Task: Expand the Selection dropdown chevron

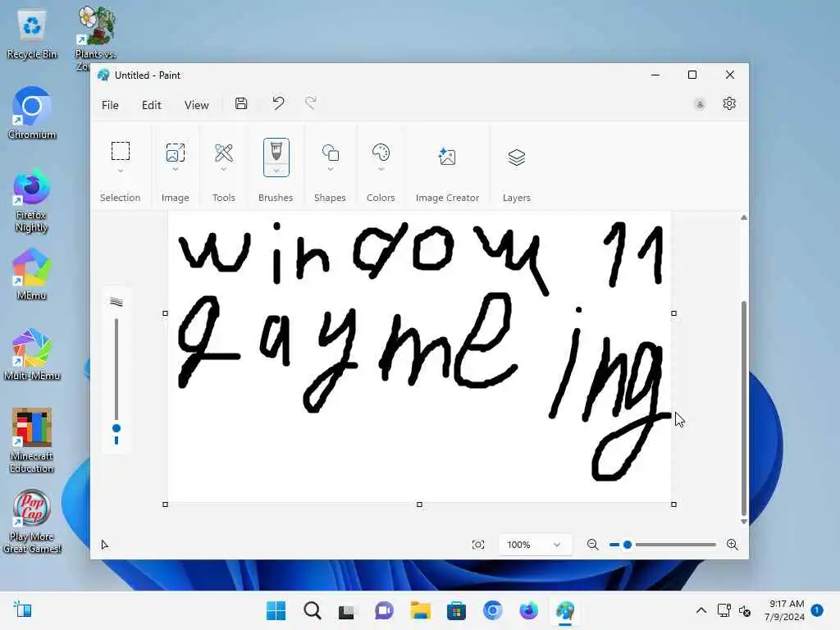Action: [121, 171]
